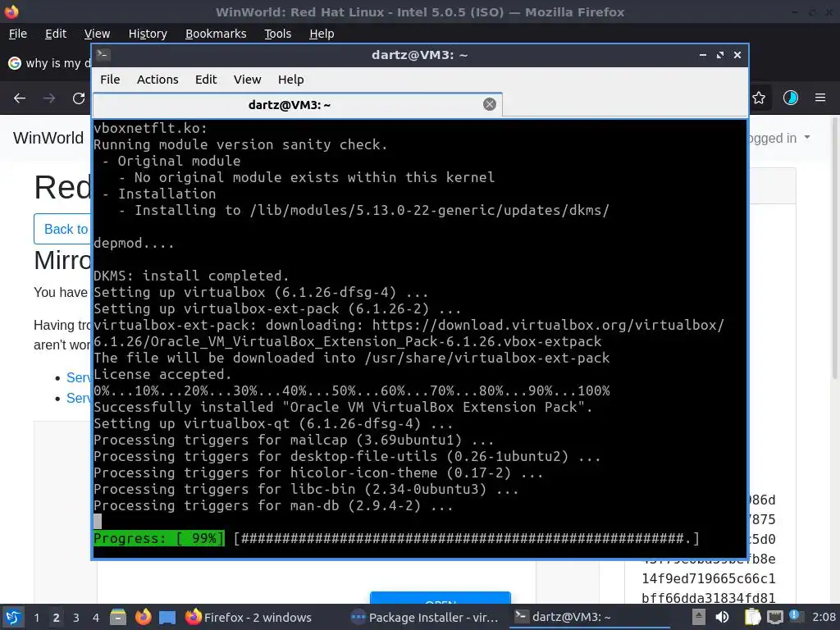Switch to workspace 1

pos(36,618)
